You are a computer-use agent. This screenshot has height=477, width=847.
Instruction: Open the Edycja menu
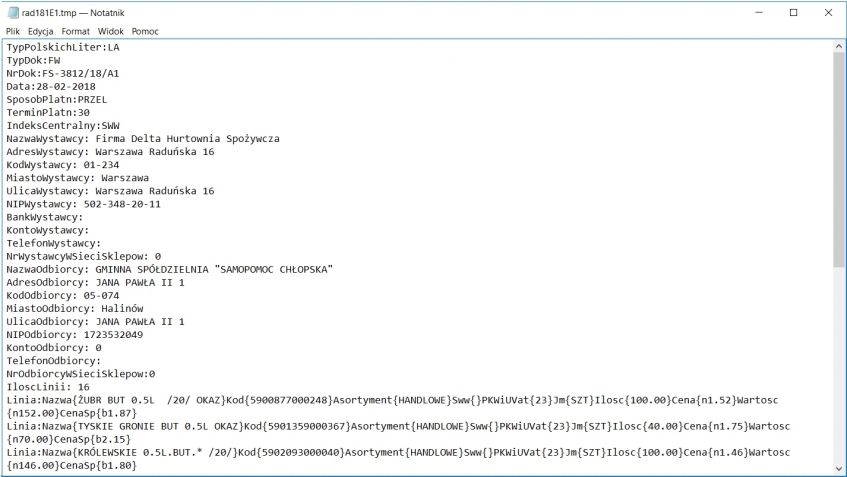[41, 31]
